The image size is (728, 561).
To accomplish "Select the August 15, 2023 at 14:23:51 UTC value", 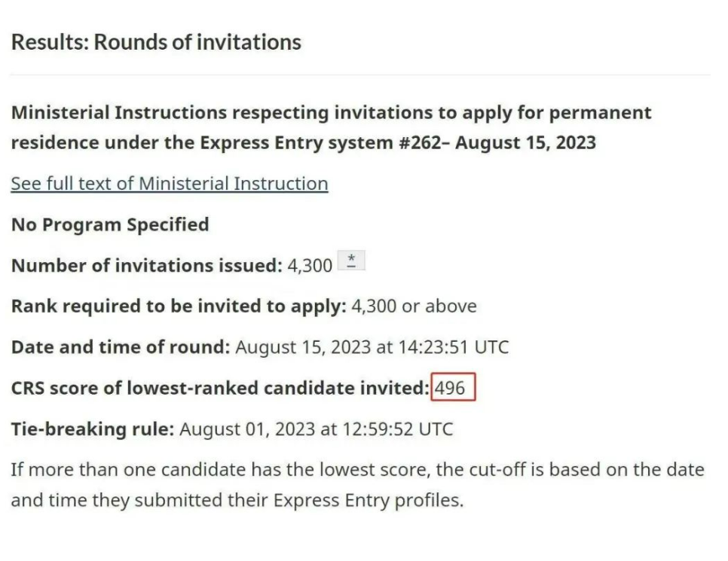I will click(372, 348).
